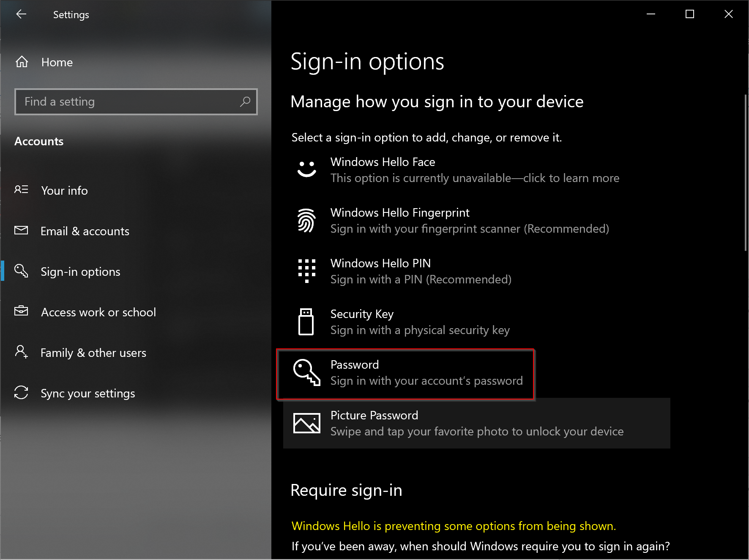Viewport: 749px width, 560px height.
Task: Click the fingerprint icon
Action: click(x=307, y=220)
